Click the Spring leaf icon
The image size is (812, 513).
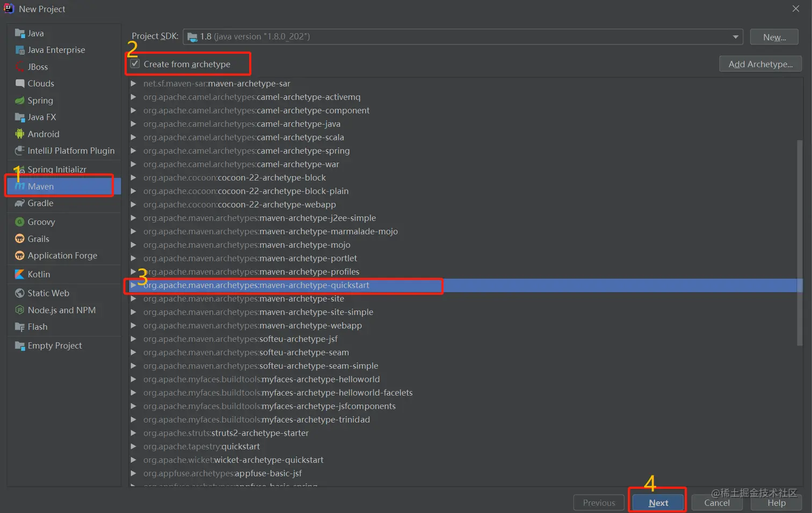coord(20,100)
